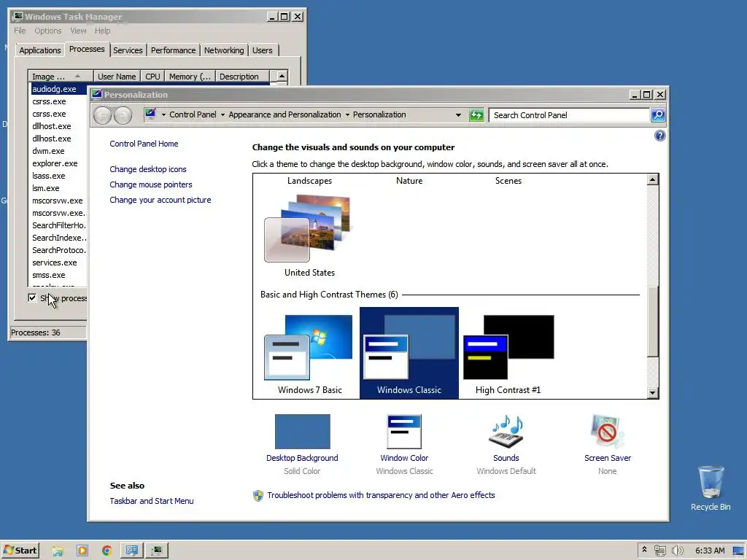This screenshot has height=560, width=747.
Task: Open the Recycle Bin on desktop
Action: click(x=711, y=489)
